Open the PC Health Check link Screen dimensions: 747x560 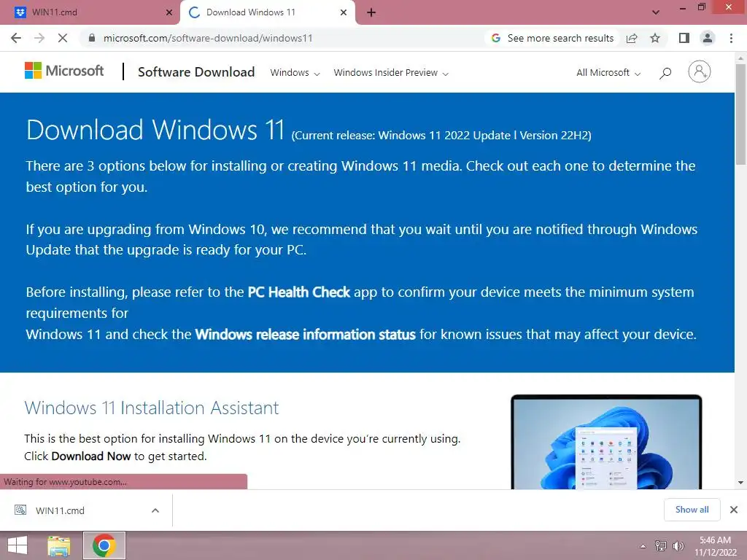[x=298, y=292]
